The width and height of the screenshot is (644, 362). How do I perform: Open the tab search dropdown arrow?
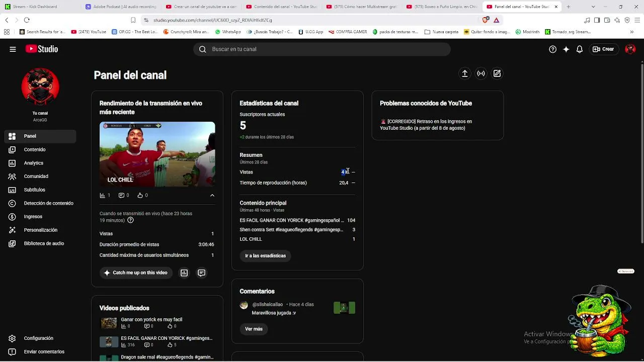593,7
